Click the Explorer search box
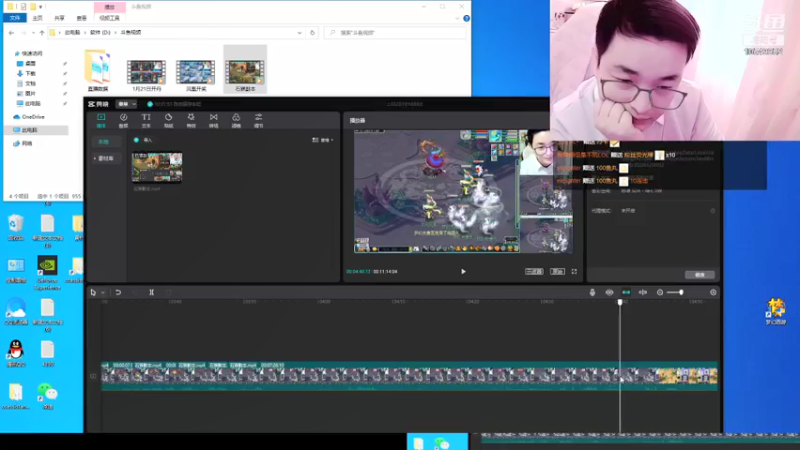Screen dimensions: 800x450 [x=395, y=33]
